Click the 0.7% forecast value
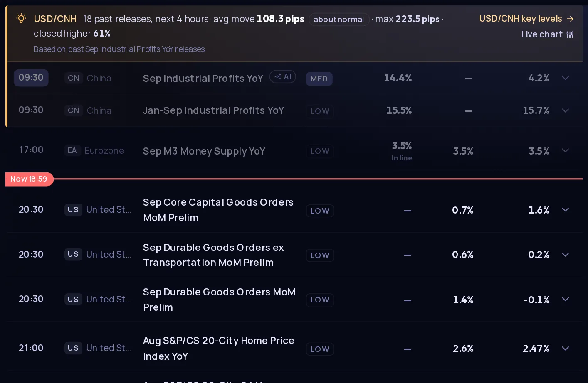Viewport: 588px width, 383px height. 463,210
